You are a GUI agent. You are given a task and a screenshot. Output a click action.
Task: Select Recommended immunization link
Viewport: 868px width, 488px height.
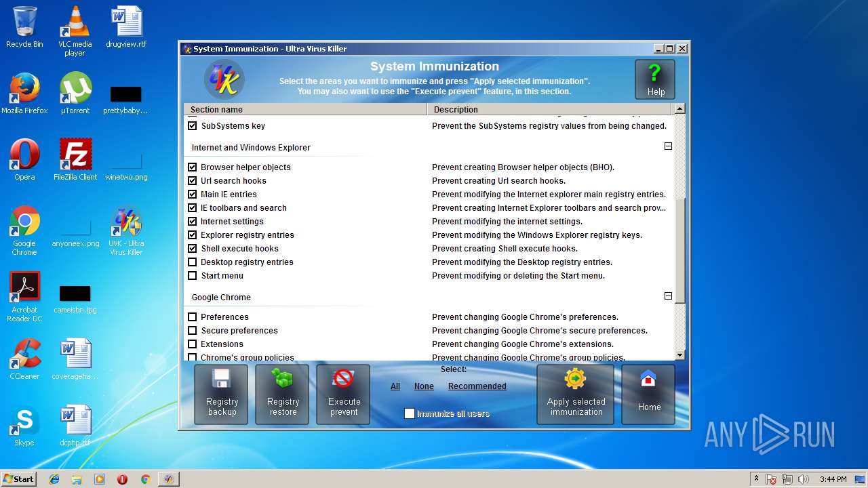[477, 386]
